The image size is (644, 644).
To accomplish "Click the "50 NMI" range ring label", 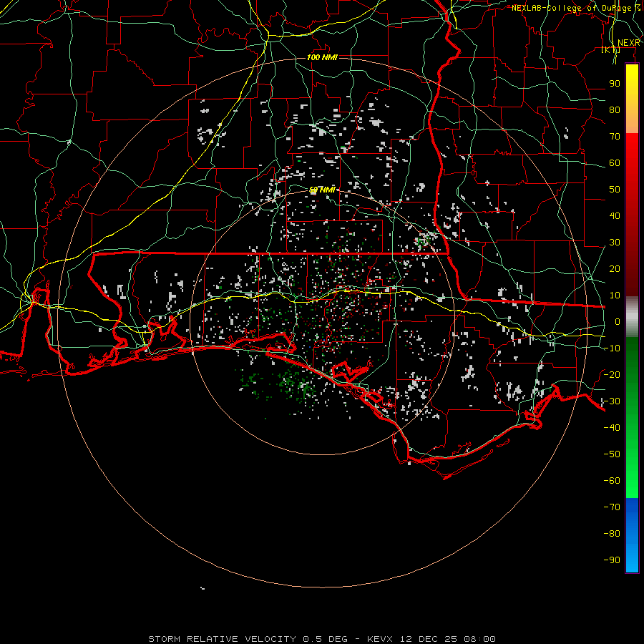I will click(x=322, y=190).
